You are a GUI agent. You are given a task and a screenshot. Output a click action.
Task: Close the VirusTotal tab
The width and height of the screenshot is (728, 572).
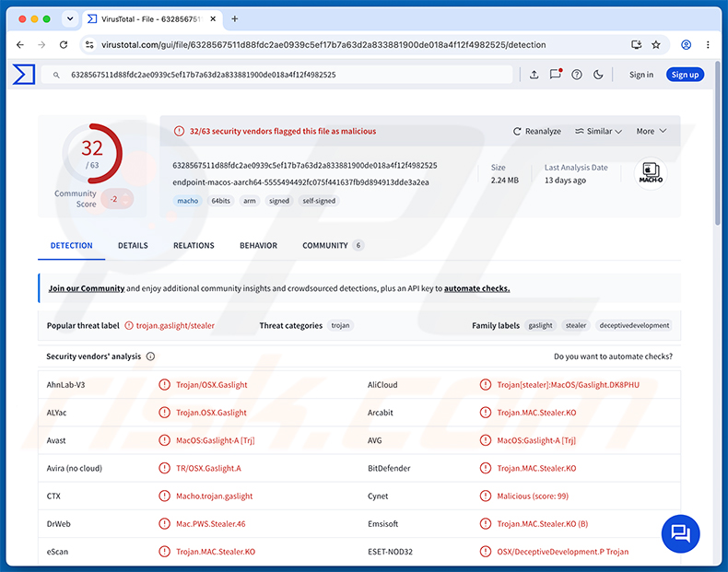(213, 19)
